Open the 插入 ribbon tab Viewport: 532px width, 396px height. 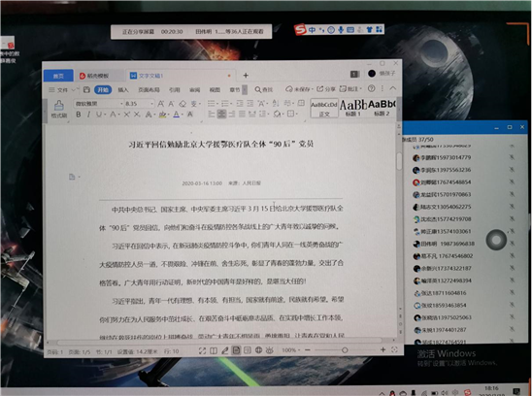click(123, 90)
